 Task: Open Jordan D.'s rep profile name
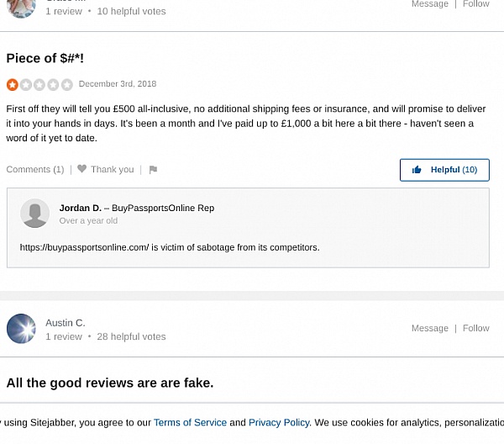click(80, 208)
